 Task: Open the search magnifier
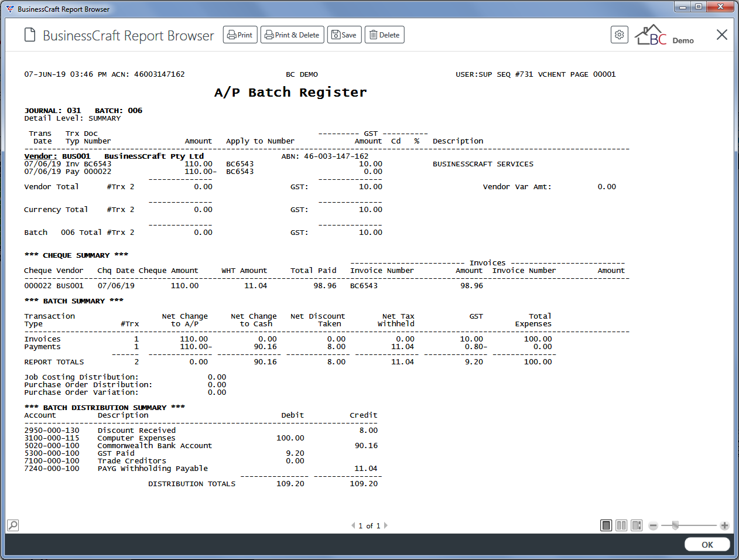click(x=13, y=525)
